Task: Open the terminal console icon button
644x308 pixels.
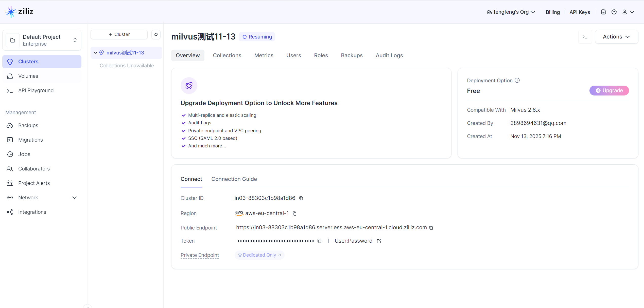Action: 585,37
